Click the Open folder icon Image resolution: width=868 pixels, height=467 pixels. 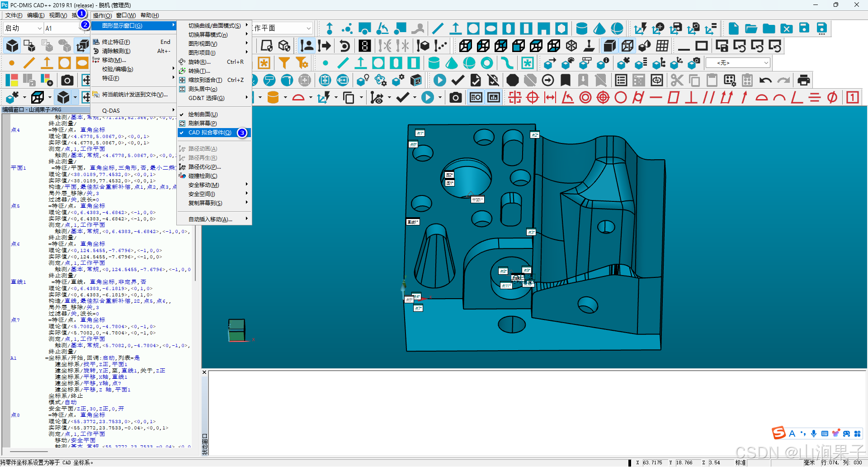(751, 29)
